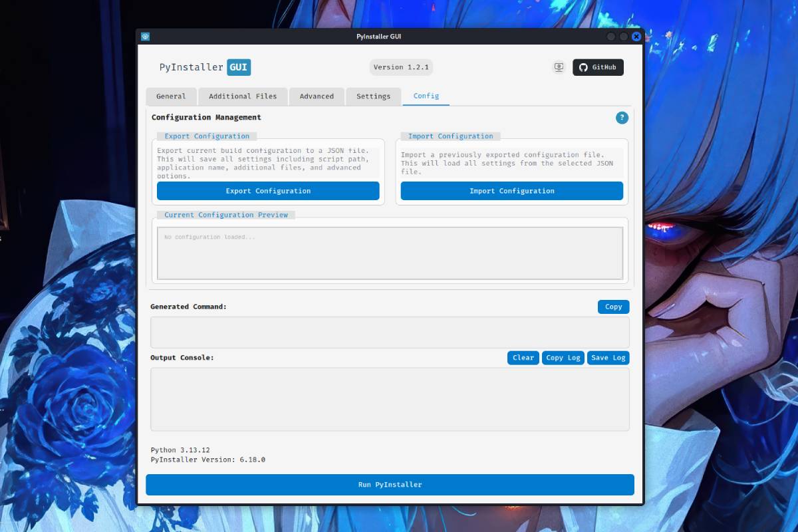This screenshot has height=532, width=798.
Task: Click the Copy Log button
Action: (x=563, y=358)
